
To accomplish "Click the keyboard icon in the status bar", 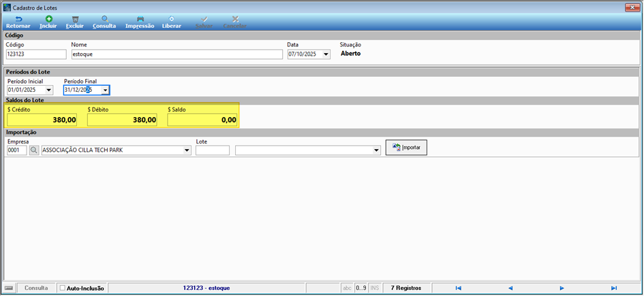I will click(9, 288).
